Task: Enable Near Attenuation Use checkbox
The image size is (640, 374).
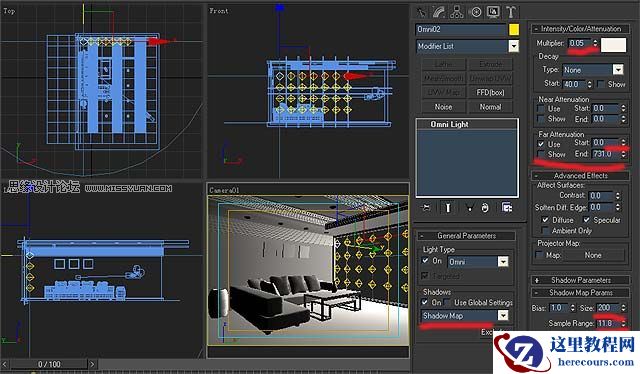Action: tap(541, 109)
